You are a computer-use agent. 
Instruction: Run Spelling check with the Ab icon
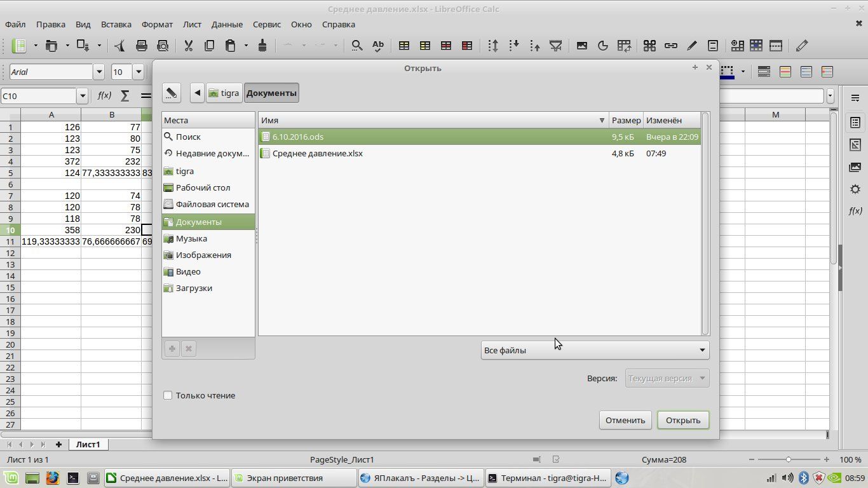pos(378,46)
